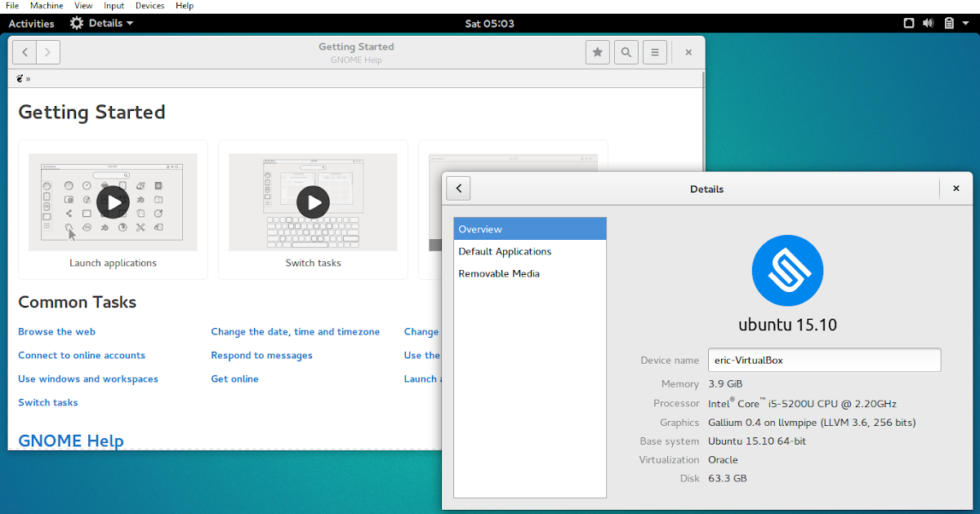
Task: Click the ubuntu 15.10 heading text
Action: 787,325
